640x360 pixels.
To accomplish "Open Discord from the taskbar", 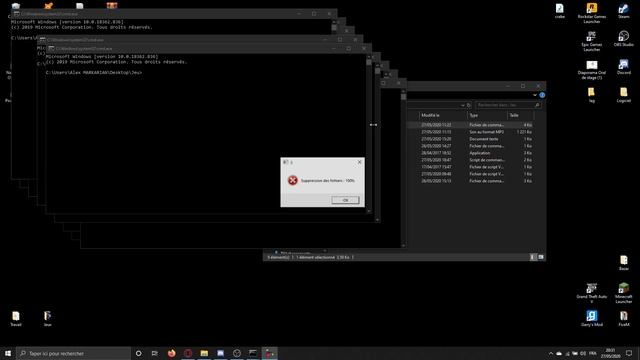I will [x=220, y=353].
